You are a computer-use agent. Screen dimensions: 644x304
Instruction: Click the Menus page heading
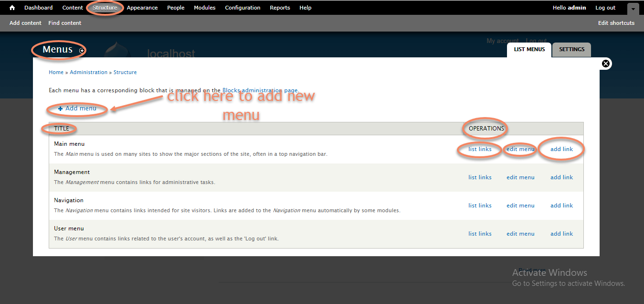click(x=57, y=50)
